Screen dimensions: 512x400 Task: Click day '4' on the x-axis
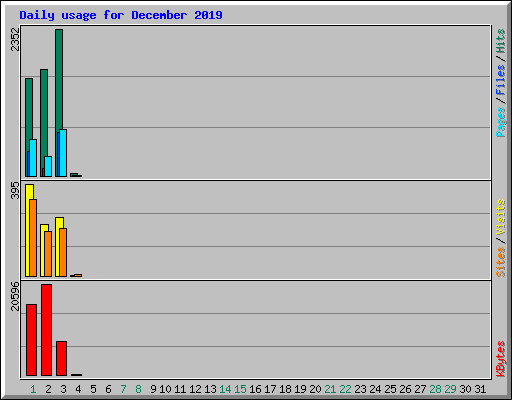(x=78, y=389)
